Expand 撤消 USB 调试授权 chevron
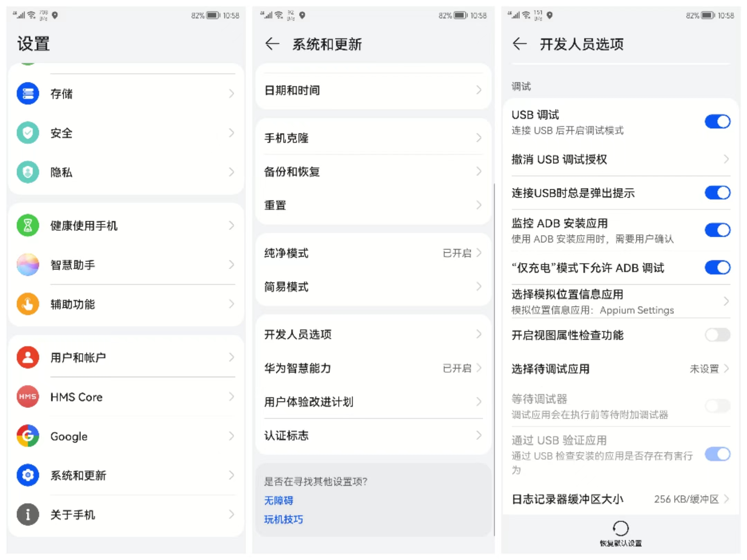747x560 pixels. point(726,159)
